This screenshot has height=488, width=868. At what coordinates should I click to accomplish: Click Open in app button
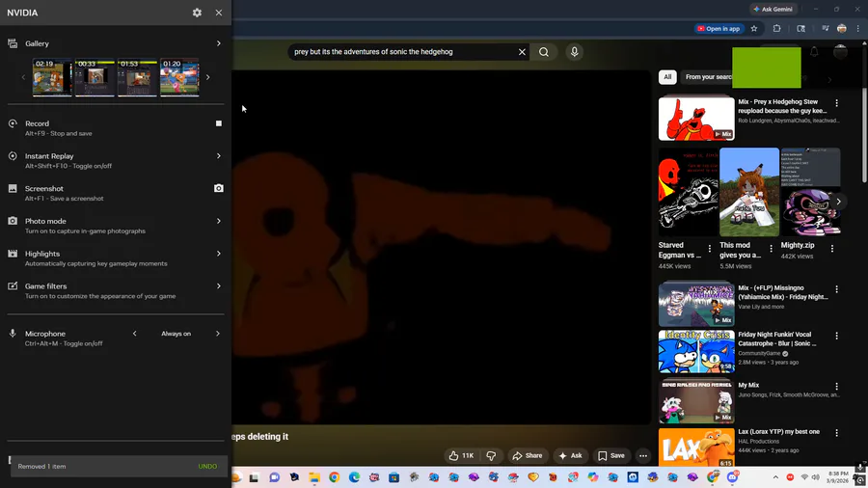coord(719,29)
